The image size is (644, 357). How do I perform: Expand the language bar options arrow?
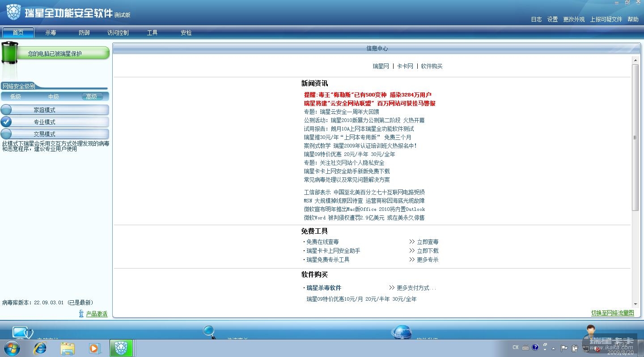click(x=545, y=349)
